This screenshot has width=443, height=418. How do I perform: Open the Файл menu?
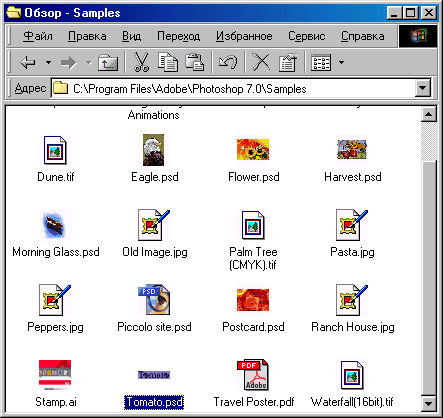coord(38,36)
